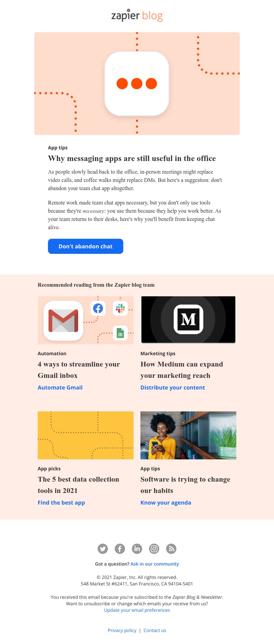The height and width of the screenshot is (644, 274).
Task: Click the Find the best app link
Action: [61, 503]
